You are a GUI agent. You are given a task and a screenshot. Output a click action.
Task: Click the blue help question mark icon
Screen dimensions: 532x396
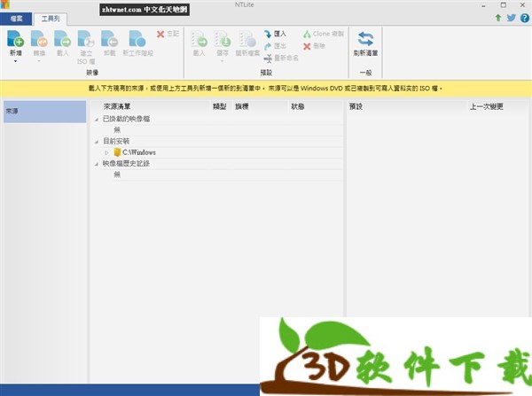click(x=525, y=18)
